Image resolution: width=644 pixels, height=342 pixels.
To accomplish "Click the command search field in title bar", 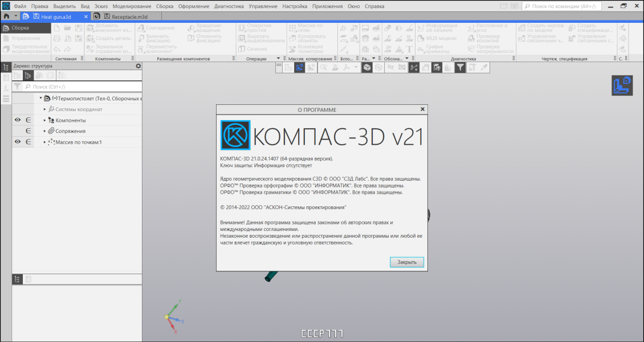I will point(561,6).
